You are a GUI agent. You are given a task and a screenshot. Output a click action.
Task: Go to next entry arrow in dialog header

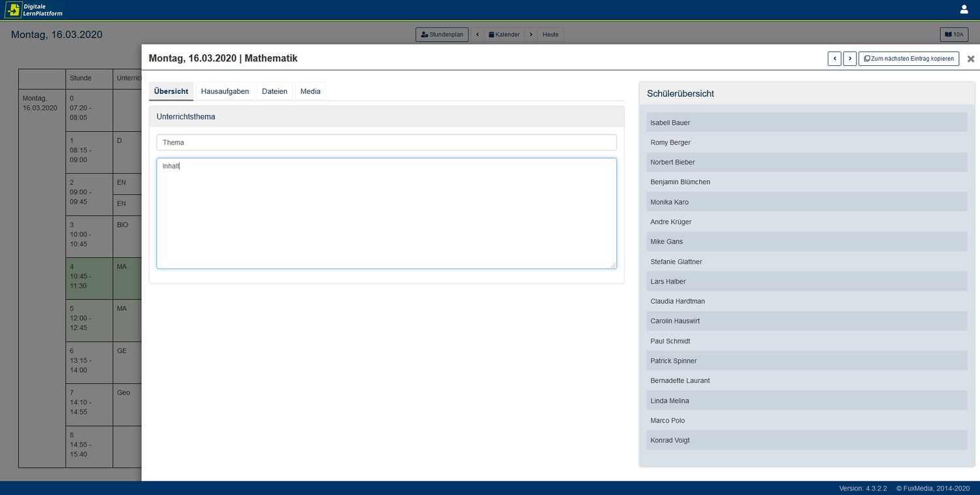click(850, 59)
